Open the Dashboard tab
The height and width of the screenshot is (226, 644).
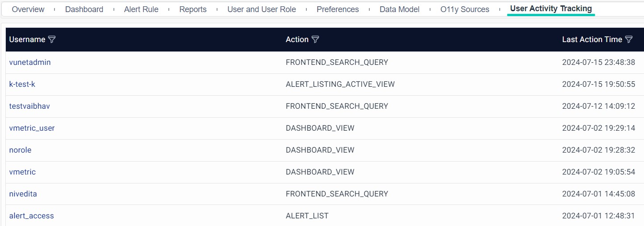coord(84,9)
